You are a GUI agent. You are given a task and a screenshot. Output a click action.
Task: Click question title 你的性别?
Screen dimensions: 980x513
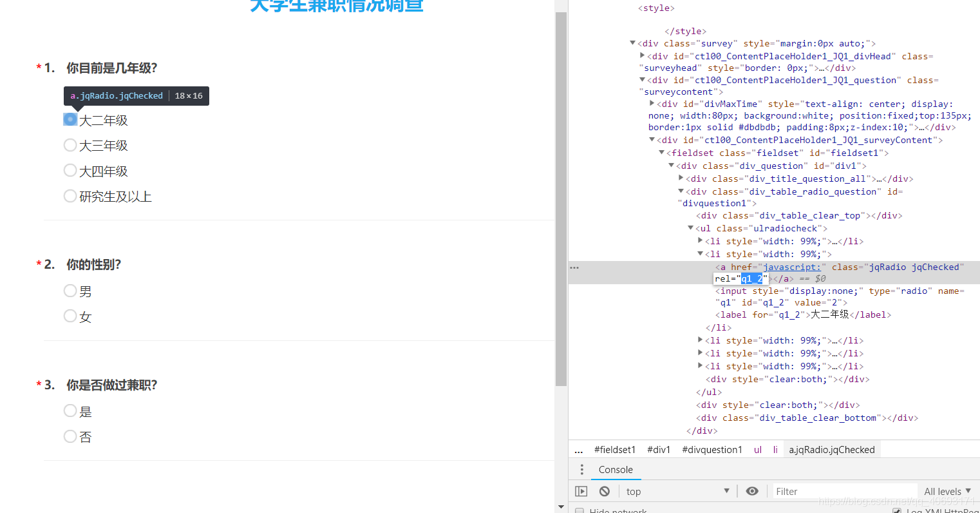(x=94, y=264)
